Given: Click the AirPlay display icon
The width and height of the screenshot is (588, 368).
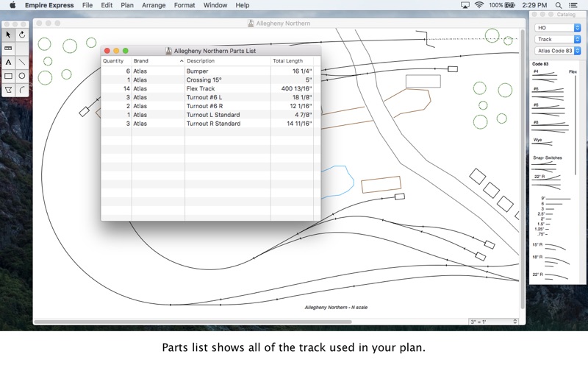Looking at the screenshot, I should coord(465,5).
